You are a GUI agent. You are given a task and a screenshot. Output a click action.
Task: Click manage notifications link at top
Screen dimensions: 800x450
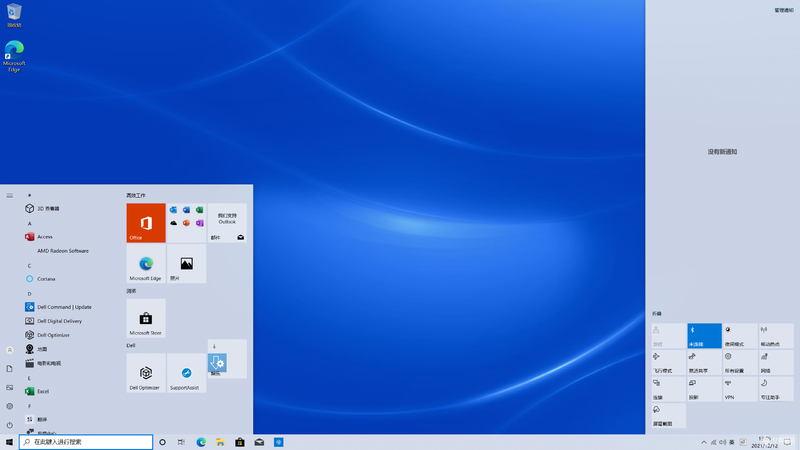tap(784, 10)
